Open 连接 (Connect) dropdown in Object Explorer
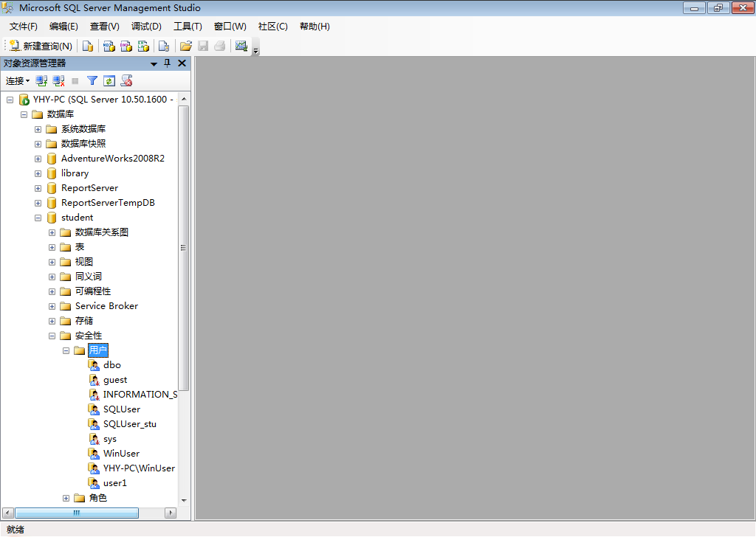756x537 pixels. tap(18, 81)
